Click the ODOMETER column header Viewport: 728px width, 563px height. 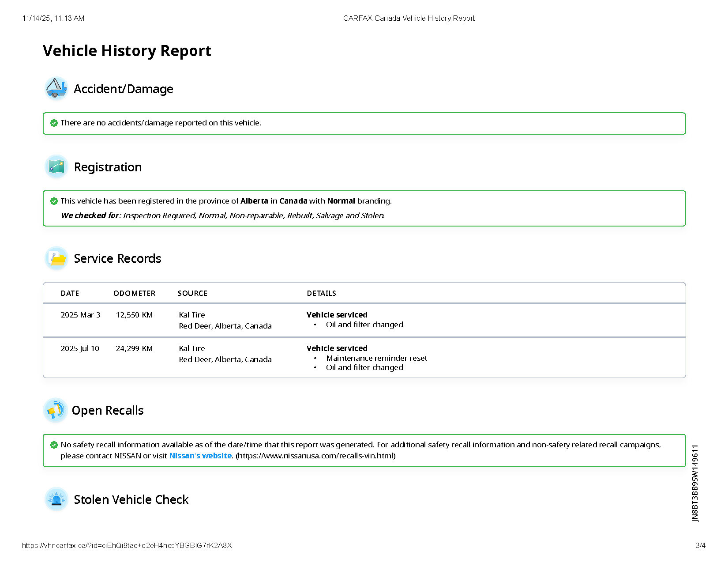[134, 293]
